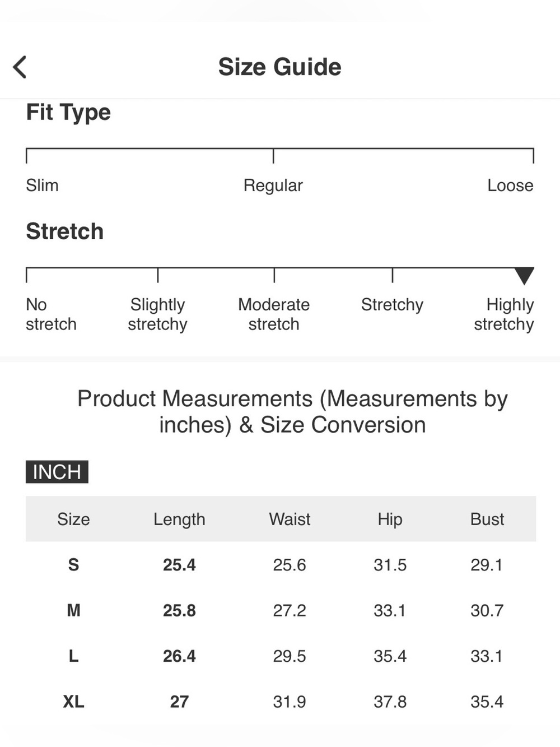Tap the Bust column header
This screenshot has width=560, height=747.
[x=487, y=519]
